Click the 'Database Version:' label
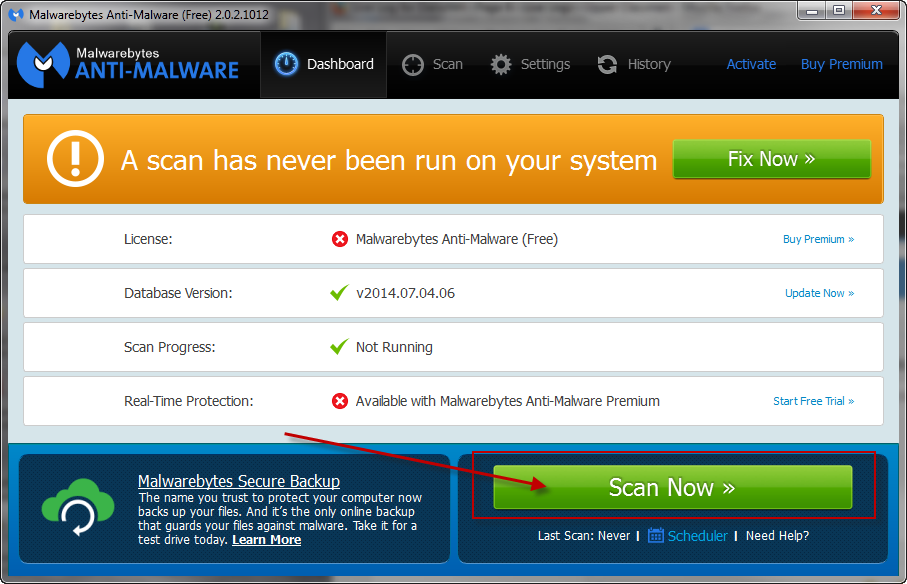907x584 pixels. [x=178, y=293]
